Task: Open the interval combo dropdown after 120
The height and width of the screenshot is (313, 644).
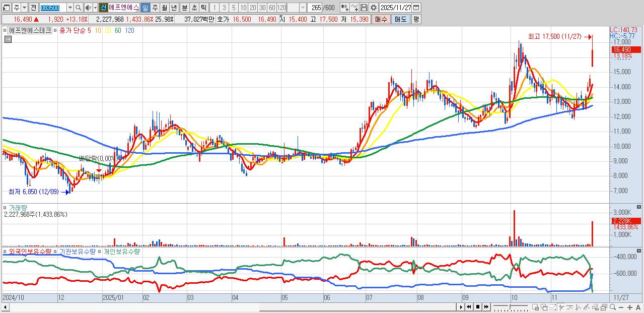Action: 302,8
